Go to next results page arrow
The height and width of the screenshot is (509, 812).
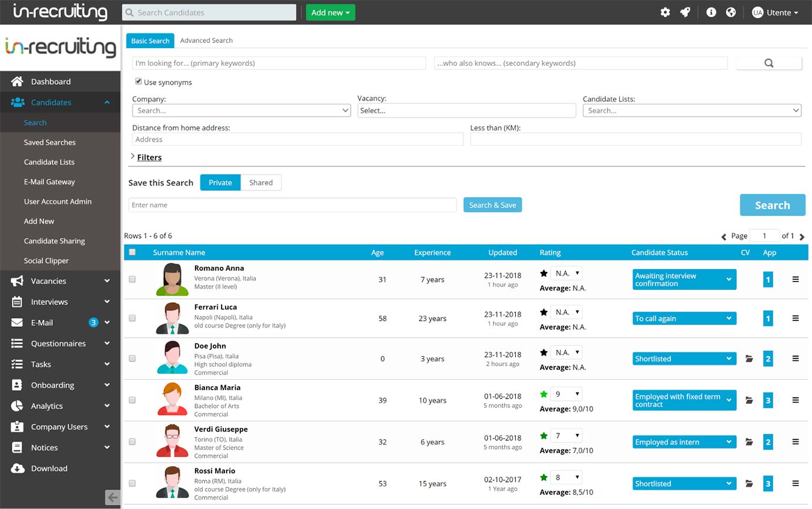[802, 236]
